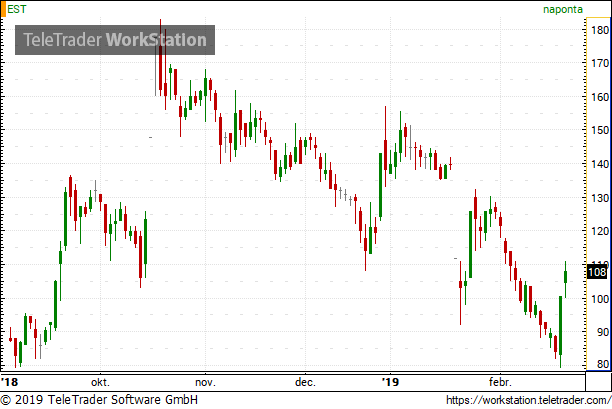Click the 160 price axis value
The image size is (612, 409).
pos(600,97)
